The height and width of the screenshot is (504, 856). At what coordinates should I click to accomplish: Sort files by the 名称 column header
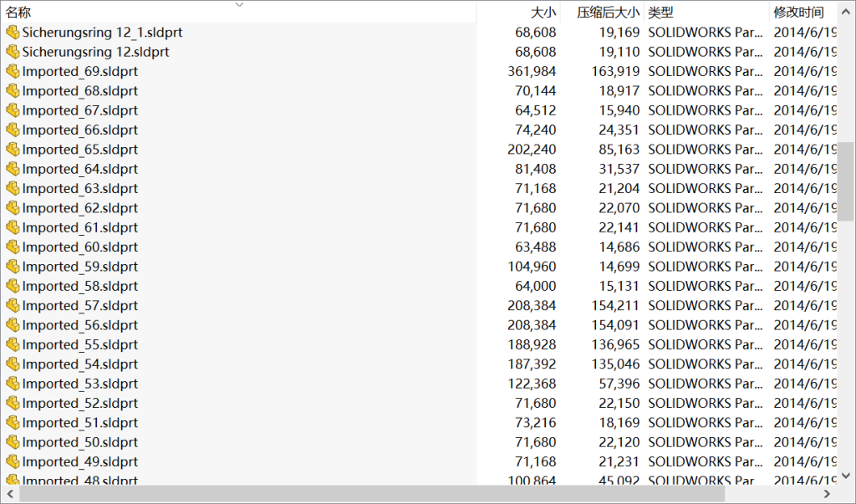click(18, 13)
